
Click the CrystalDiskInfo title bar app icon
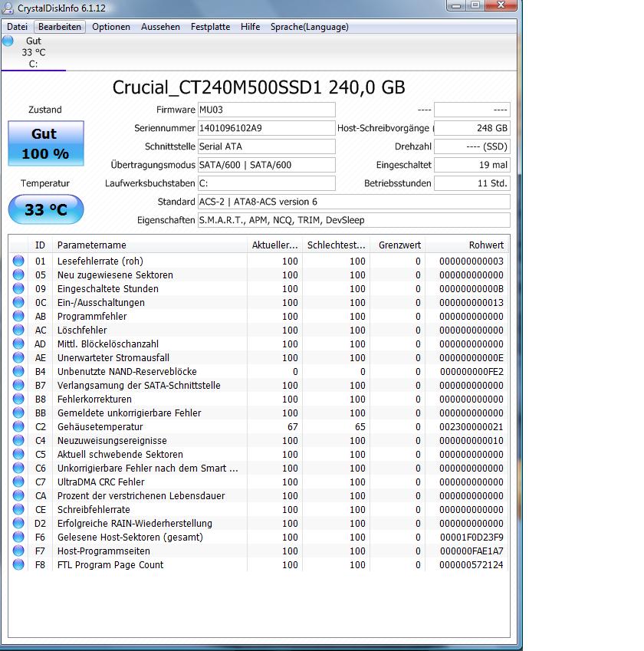click(8, 8)
